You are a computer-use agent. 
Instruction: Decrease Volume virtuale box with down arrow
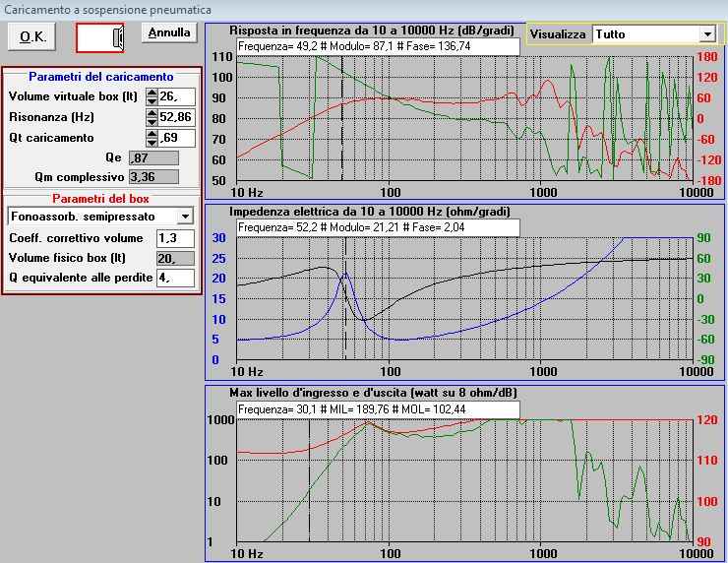click(x=152, y=100)
